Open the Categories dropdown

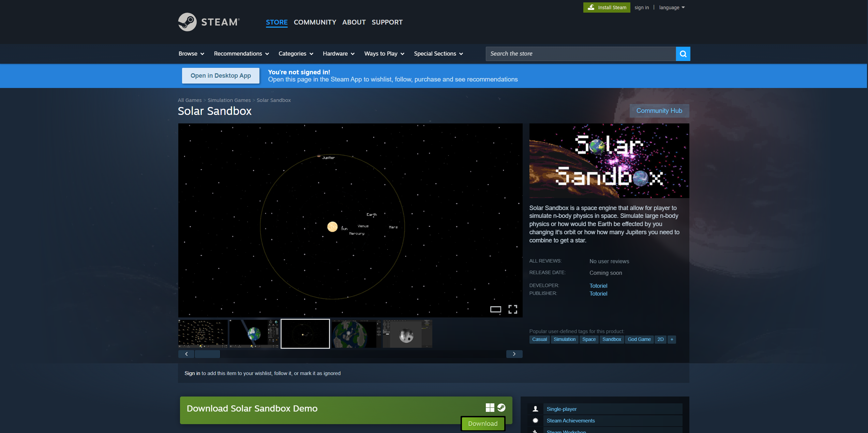pos(296,54)
